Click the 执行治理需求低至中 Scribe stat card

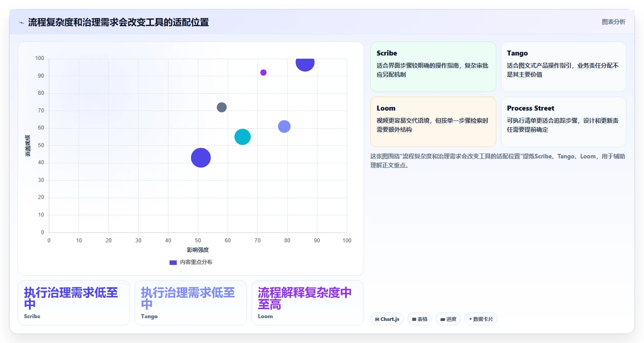pos(74,303)
